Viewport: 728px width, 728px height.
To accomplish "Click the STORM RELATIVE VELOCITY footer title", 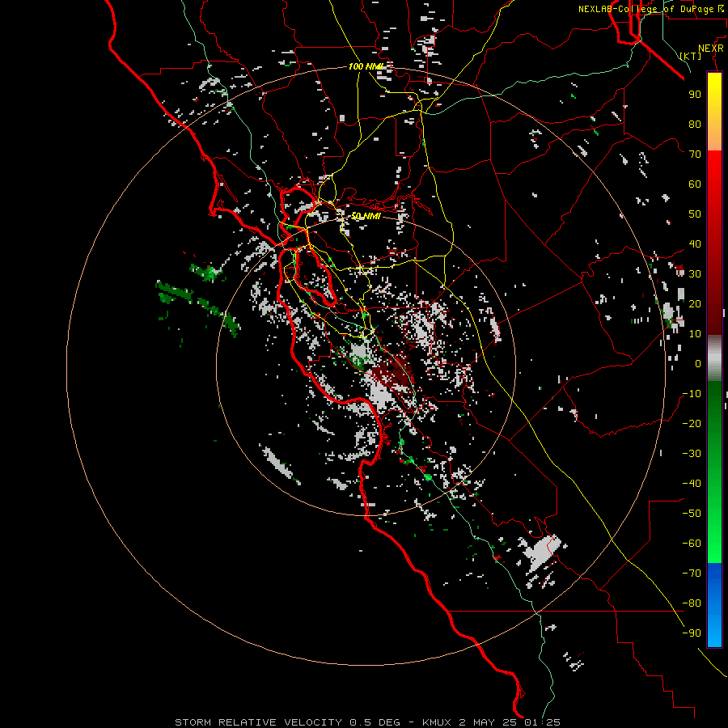I will pyautogui.click(x=259, y=722).
